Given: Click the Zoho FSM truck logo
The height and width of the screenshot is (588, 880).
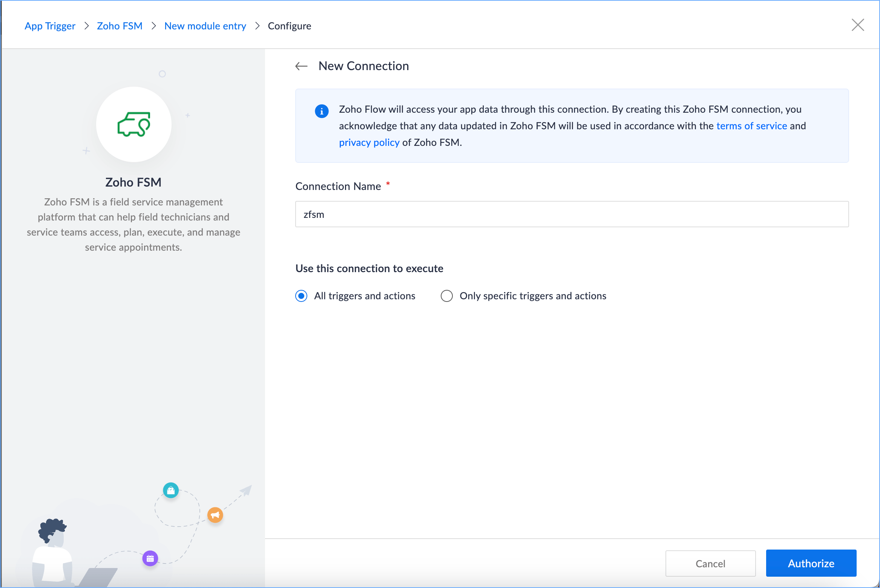Looking at the screenshot, I should point(134,124).
